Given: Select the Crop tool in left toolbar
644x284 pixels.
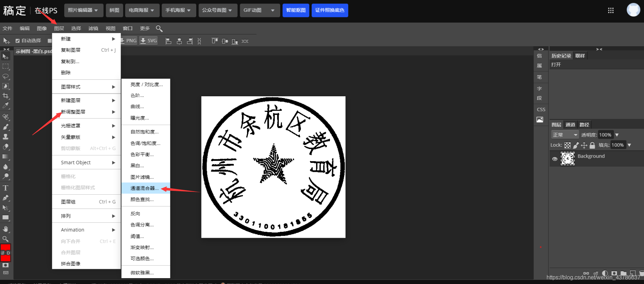Looking at the screenshot, I should point(6,96).
